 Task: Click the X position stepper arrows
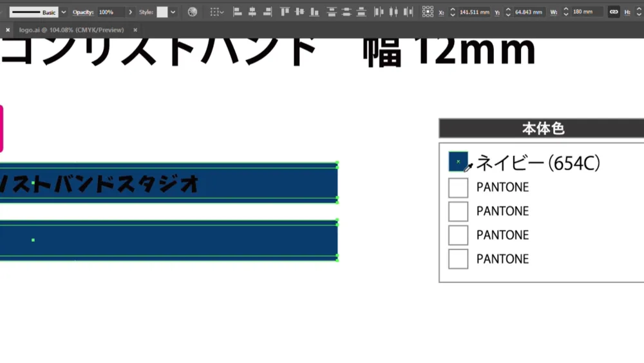coord(453,12)
